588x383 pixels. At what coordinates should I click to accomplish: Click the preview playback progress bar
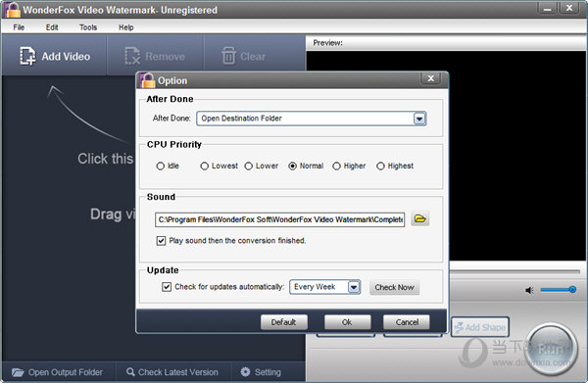(514, 271)
